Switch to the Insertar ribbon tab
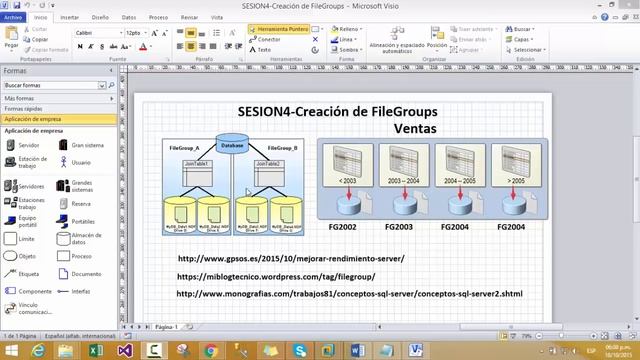This screenshot has height=360, width=640. point(69,18)
